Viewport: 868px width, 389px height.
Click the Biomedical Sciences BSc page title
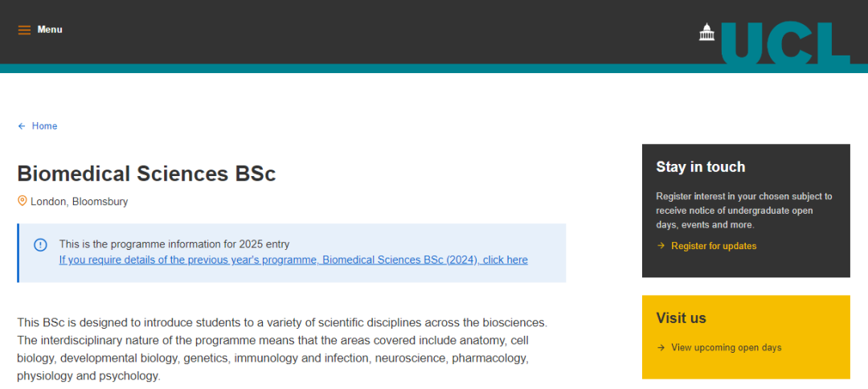pyautogui.click(x=147, y=173)
